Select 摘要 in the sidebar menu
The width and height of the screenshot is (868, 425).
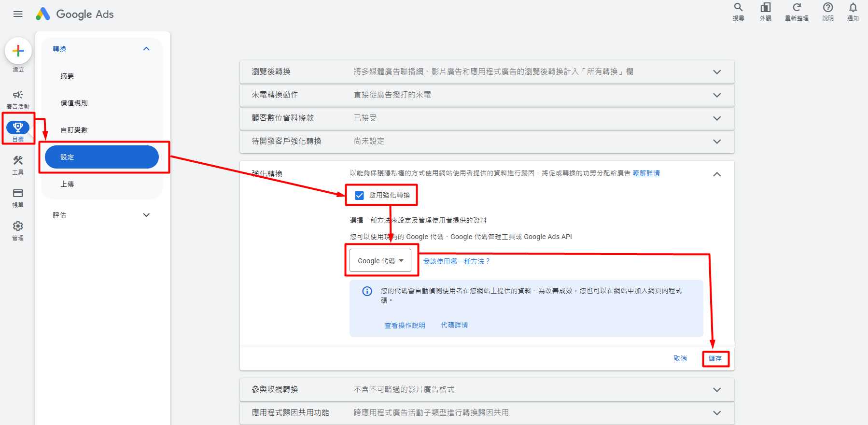(67, 76)
